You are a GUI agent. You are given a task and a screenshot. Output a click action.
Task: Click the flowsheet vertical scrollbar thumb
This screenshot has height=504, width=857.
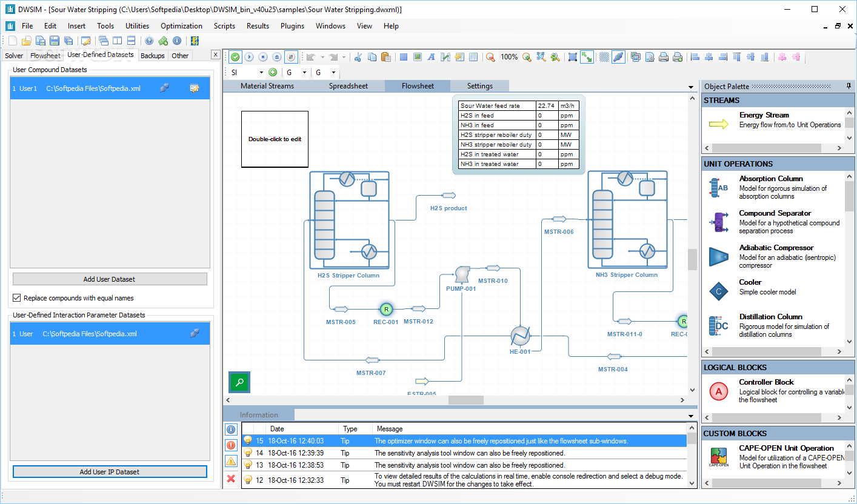pyautogui.click(x=693, y=259)
